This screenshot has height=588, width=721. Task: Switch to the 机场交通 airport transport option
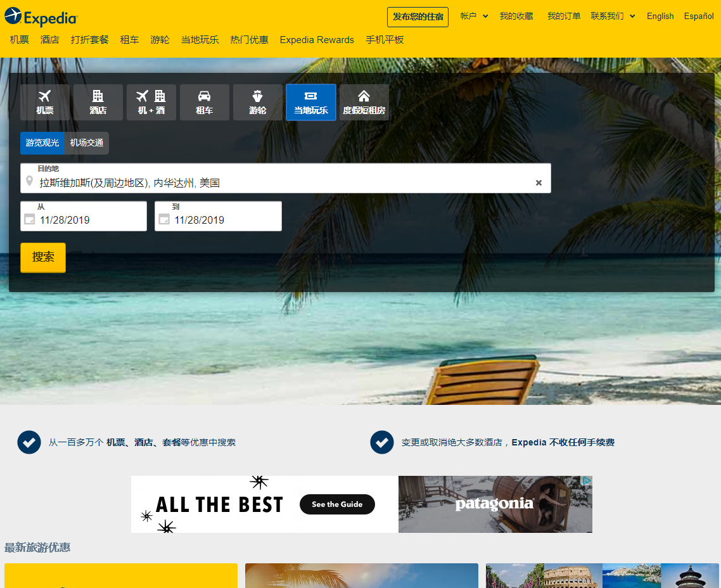point(86,143)
